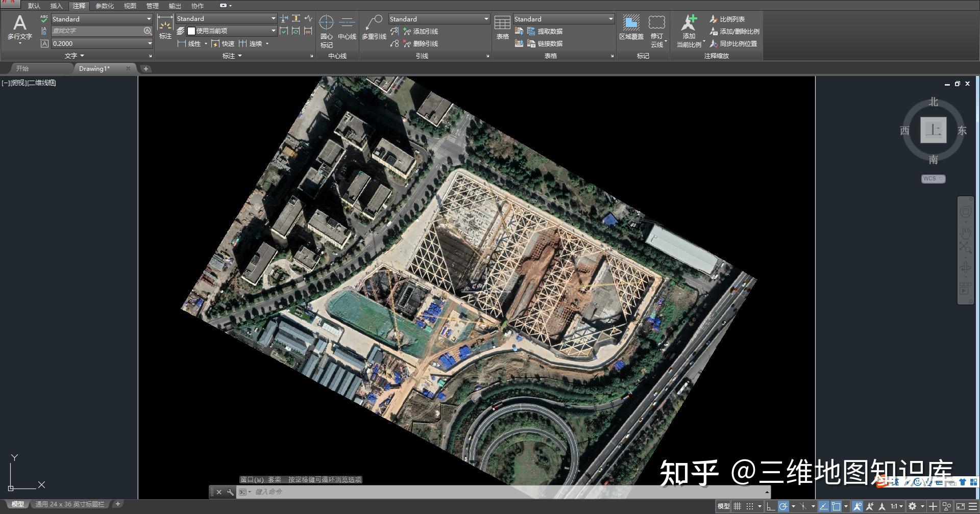Expand the 文字 panel
Viewport: 980px width, 514px height.
point(75,56)
